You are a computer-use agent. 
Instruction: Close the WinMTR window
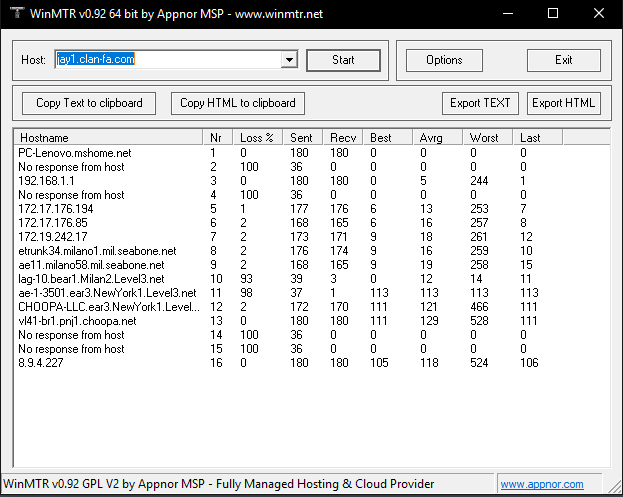pos(599,14)
